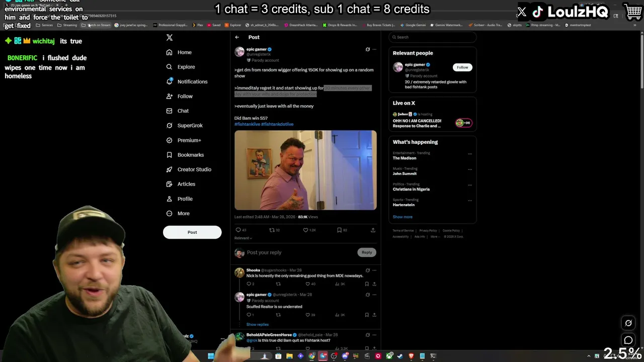
Task: Click the X search box
Action: pyautogui.click(x=433, y=37)
